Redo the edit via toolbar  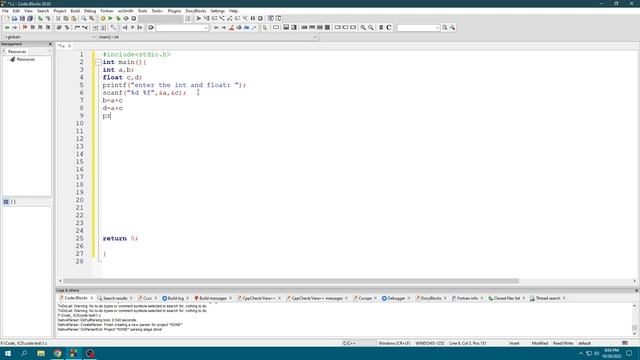click(x=48, y=18)
